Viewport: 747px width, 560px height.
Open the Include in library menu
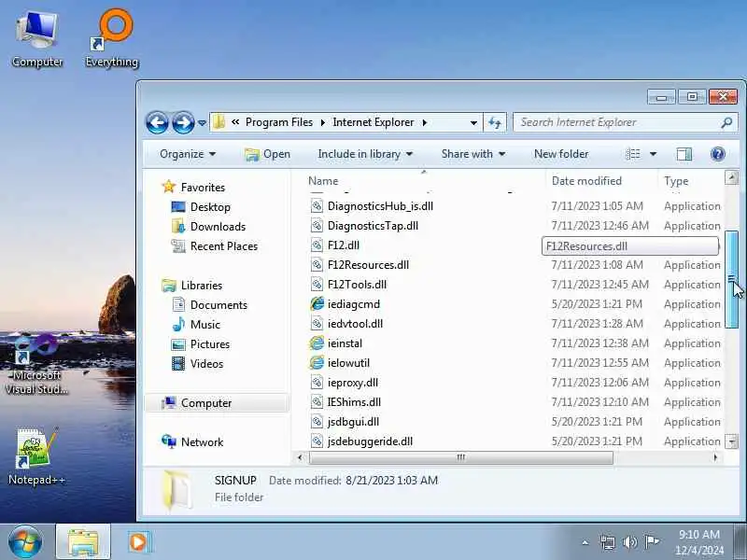(365, 154)
